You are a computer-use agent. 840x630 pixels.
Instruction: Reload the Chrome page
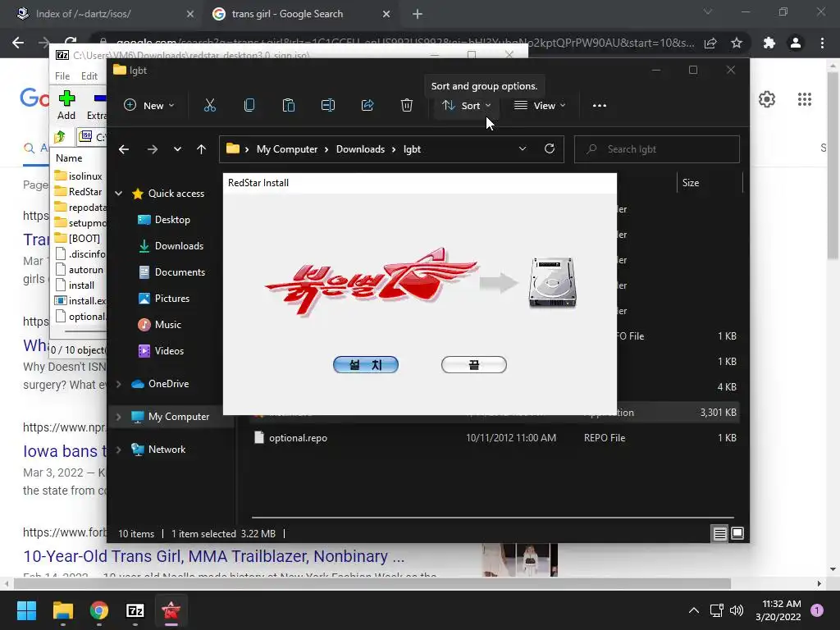pos(71,42)
